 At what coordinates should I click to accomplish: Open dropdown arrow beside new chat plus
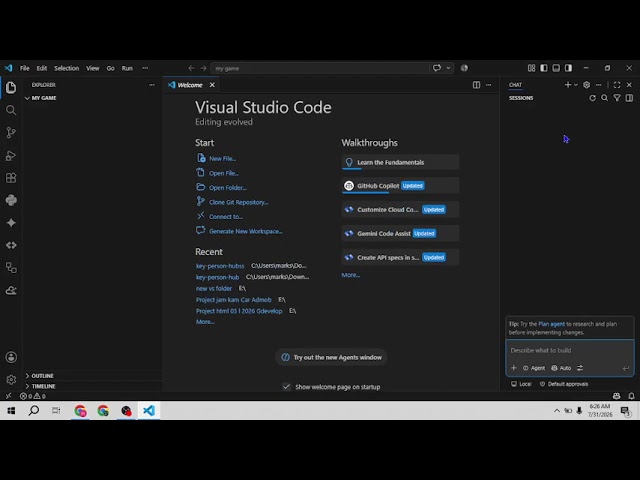click(x=576, y=85)
